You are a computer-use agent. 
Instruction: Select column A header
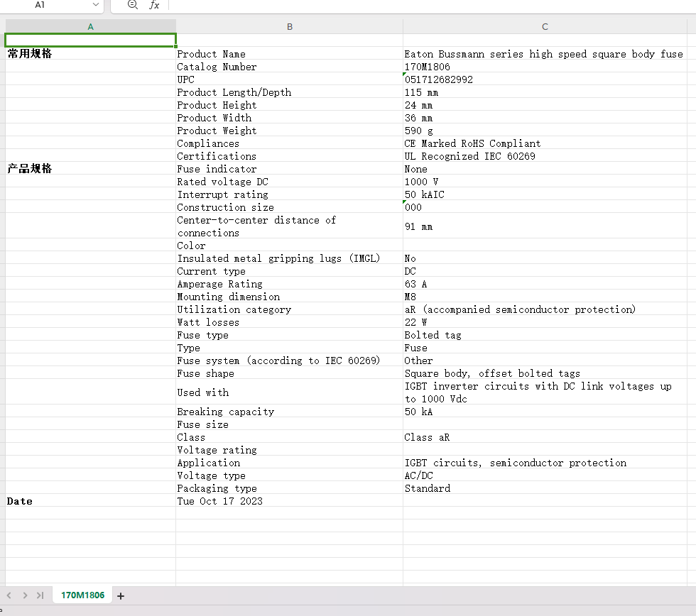tap(91, 26)
